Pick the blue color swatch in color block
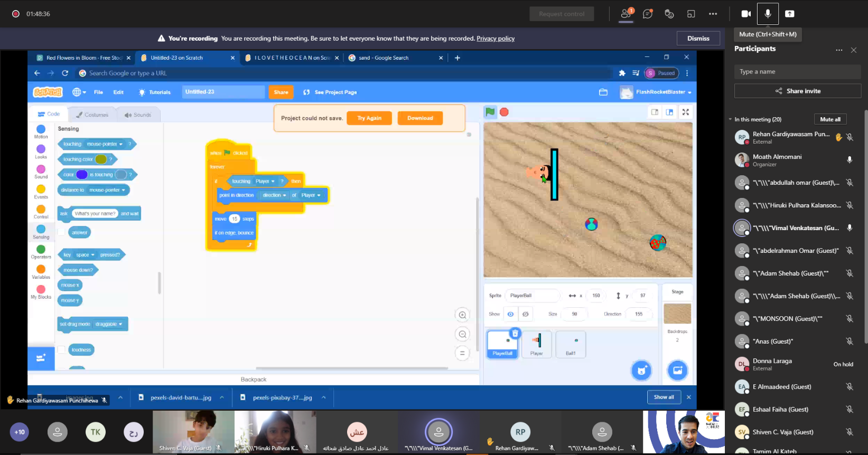The image size is (868, 455). pyautogui.click(x=82, y=175)
